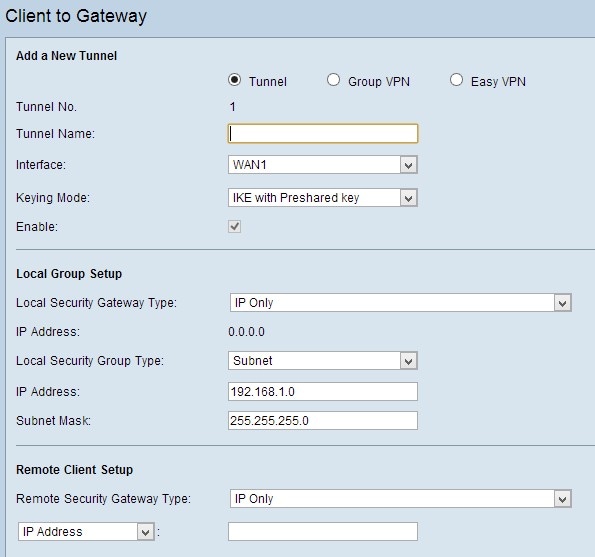Screen dimensions: 595x557
Task: Click the Tunnel Name input field
Action: [x=323, y=134]
